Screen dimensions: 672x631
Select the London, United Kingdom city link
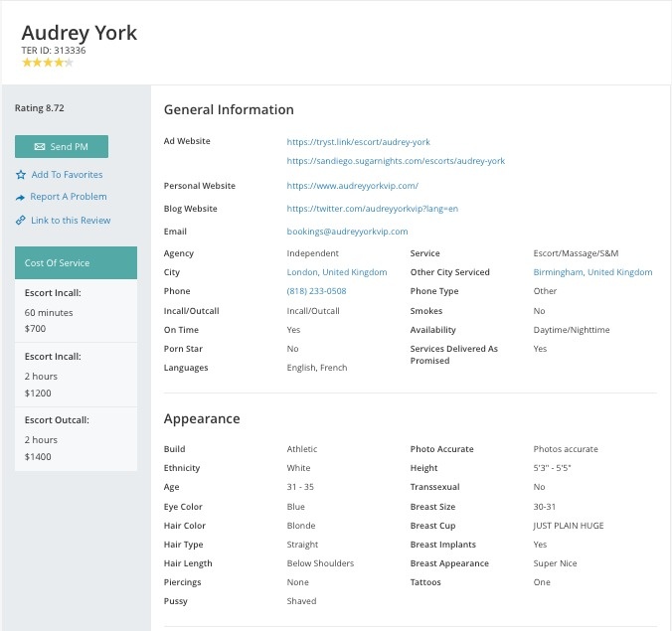[x=337, y=272]
